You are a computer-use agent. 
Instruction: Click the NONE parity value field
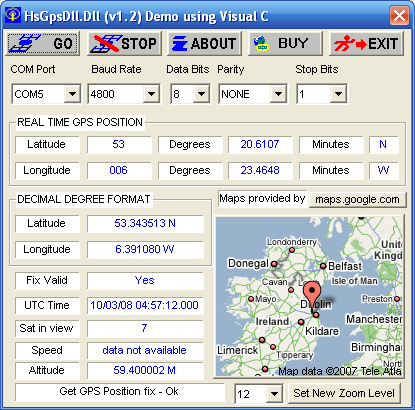pos(245,94)
